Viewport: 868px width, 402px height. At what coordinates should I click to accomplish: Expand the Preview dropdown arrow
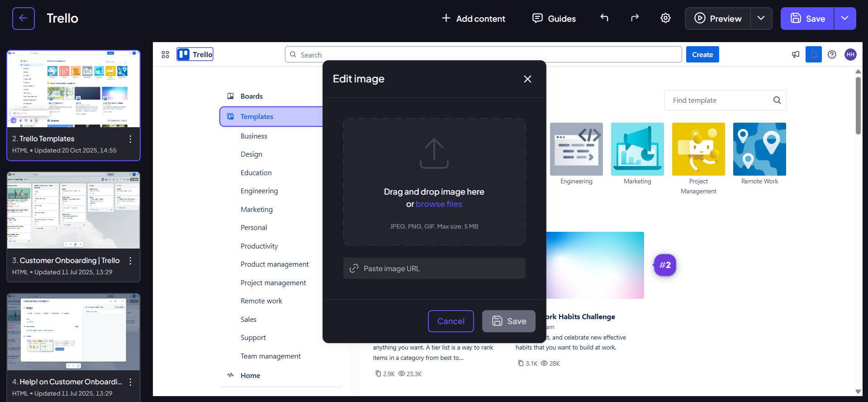(761, 19)
